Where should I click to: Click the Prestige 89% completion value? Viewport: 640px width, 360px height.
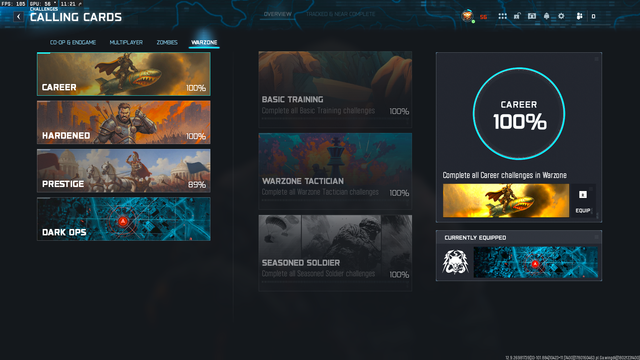coord(197,184)
